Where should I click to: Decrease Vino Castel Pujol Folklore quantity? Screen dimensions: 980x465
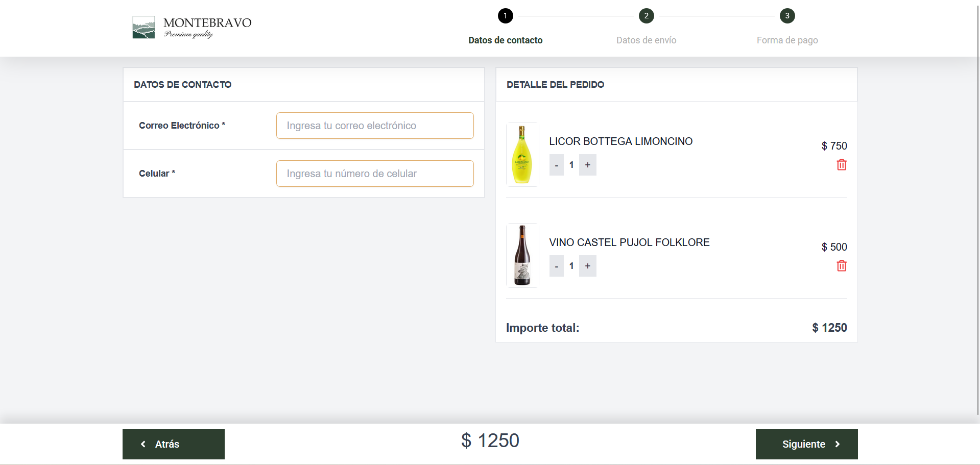557,266
